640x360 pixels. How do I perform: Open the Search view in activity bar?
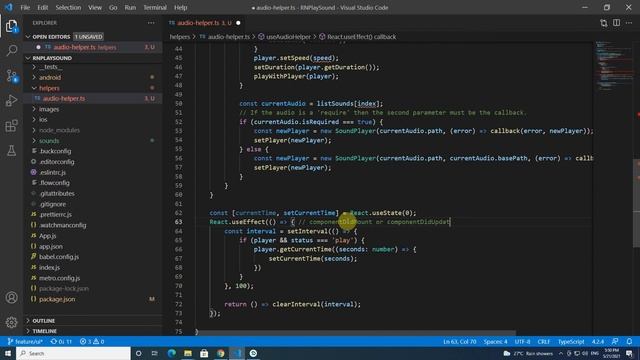tap(11, 51)
